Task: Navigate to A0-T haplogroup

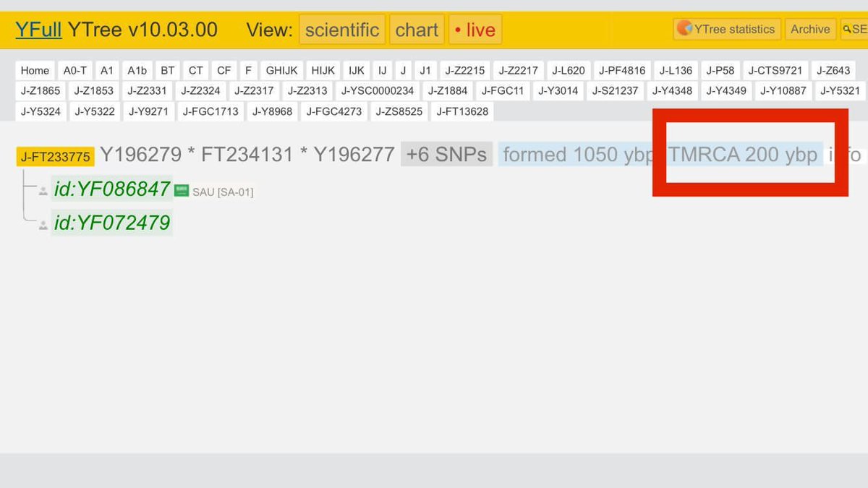Action: 75,70
